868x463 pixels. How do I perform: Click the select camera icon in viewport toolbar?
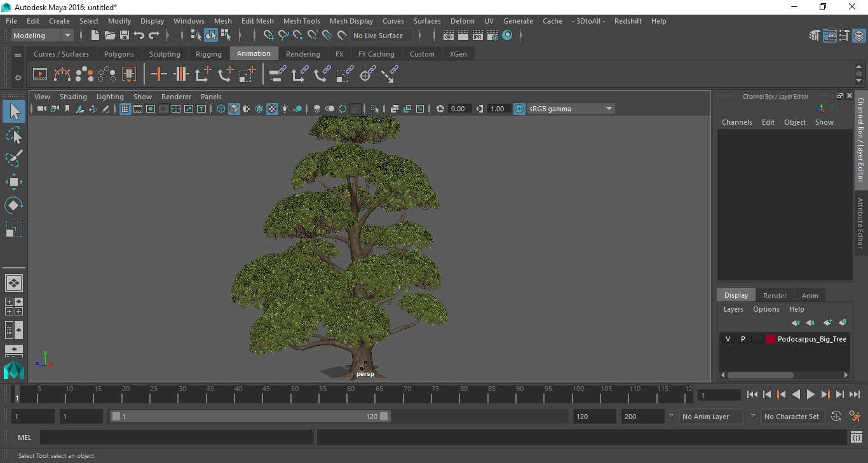[x=41, y=109]
